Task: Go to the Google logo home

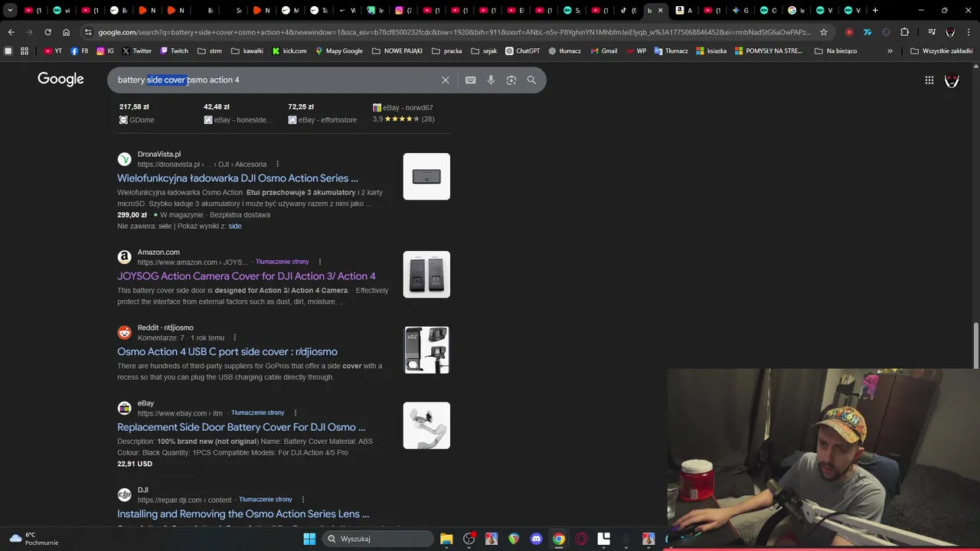Action: (x=60, y=80)
